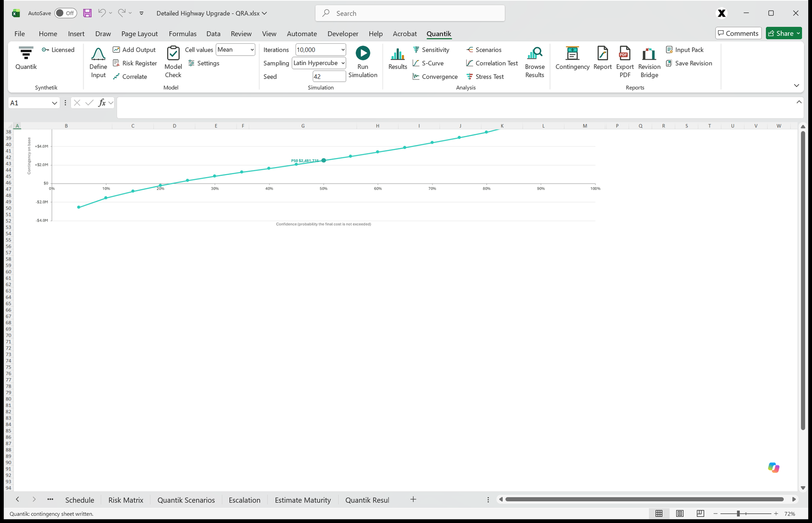The width and height of the screenshot is (812, 523).
Task: Click the Export PDF button
Action: tap(625, 62)
